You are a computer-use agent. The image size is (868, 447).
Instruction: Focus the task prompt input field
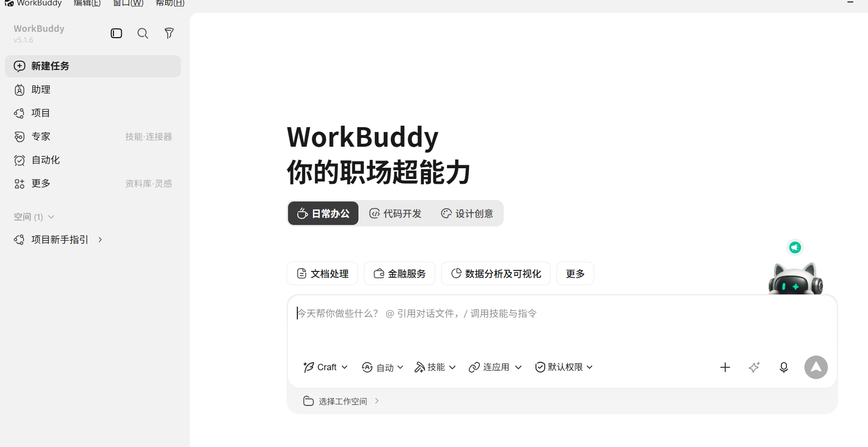point(562,325)
